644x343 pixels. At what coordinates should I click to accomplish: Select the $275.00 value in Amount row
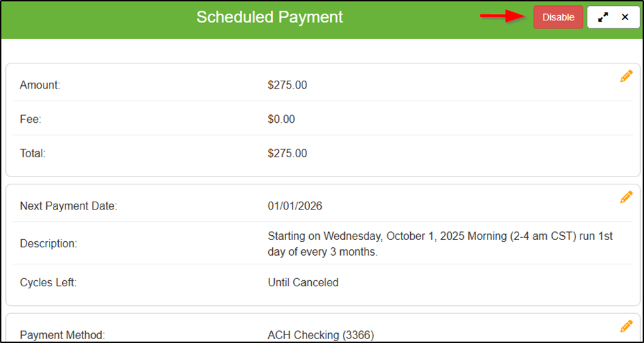pos(287,85)
